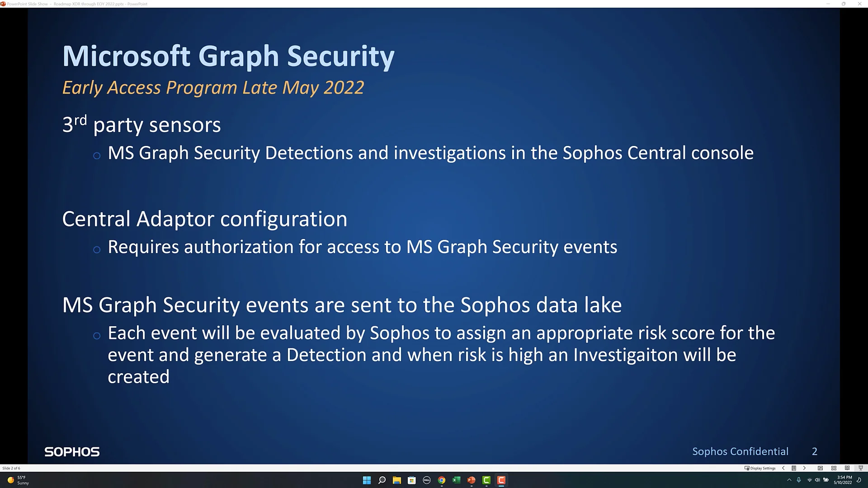Open the Start menu

click(x=367, y=480)
